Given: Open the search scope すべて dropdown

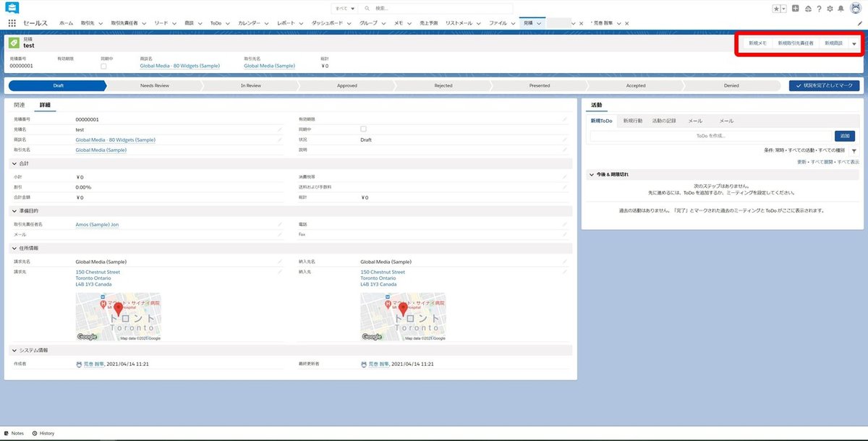Looking at the screenshot, I should pos(344,9).
